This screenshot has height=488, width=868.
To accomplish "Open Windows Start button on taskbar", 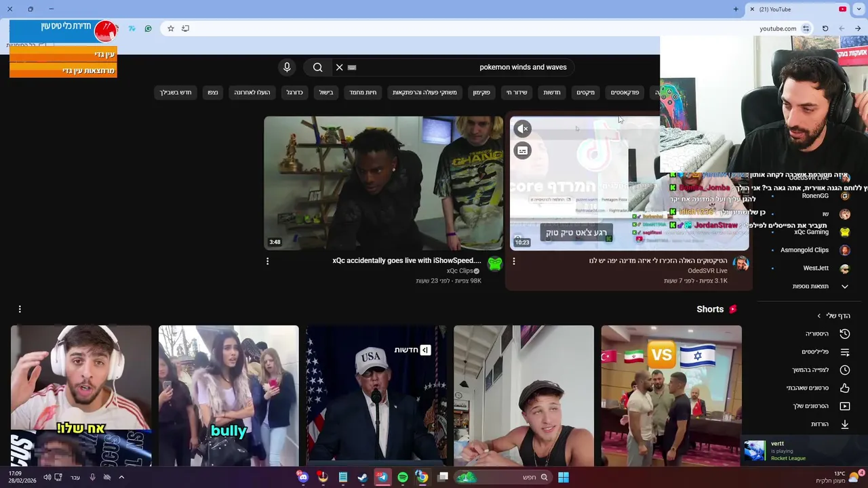I will point(564,477).
